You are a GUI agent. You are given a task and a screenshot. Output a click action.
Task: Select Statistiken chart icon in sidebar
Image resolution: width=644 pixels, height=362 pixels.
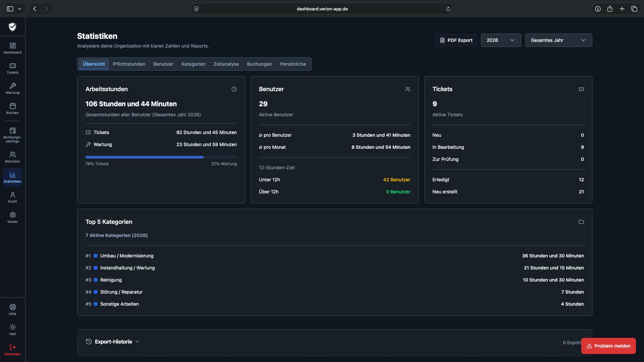pyautogui.click(x=12, y=174)
